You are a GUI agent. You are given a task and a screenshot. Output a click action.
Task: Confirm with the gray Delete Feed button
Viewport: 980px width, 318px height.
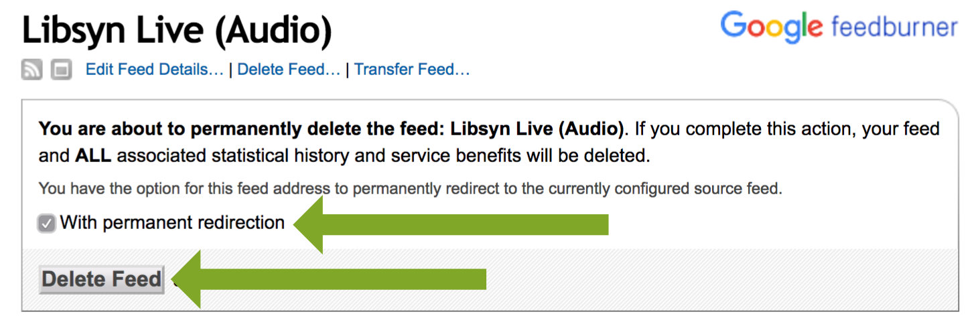102,279
